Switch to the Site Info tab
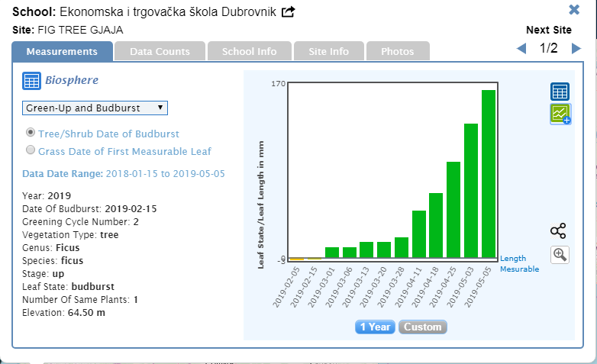Viewport: 597px width, 364px height. 328,52
